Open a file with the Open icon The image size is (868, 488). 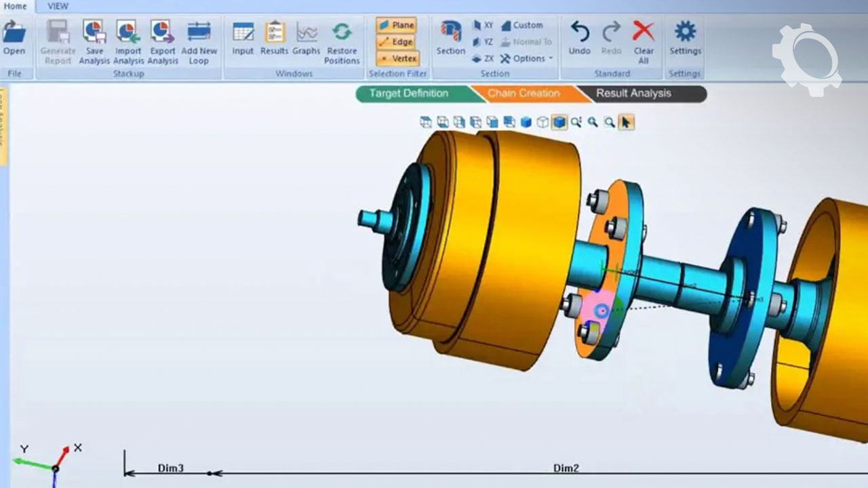14,38
